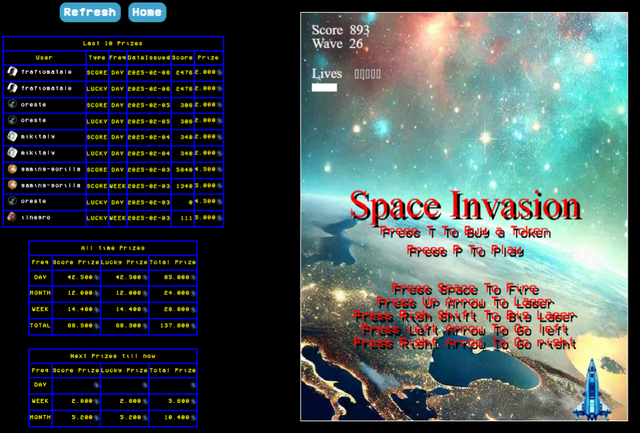Select mikitaly's avatar in the LUCKY row

tap(12, 153)
